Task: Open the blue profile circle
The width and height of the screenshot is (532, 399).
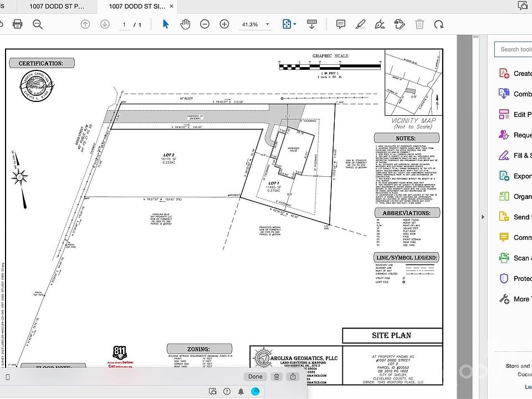Action: point(255,392)
